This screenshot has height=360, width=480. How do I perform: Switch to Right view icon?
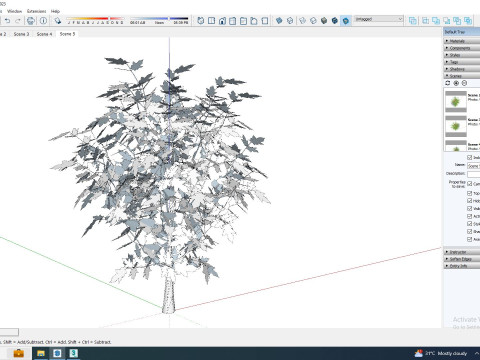(x=233, y=21)
